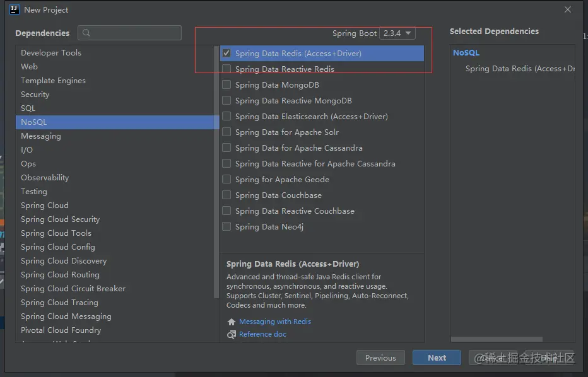Select Template Engines category
The height and width of the screenshot is (377, 588).
pyautogui.click(x=115, y=81)
